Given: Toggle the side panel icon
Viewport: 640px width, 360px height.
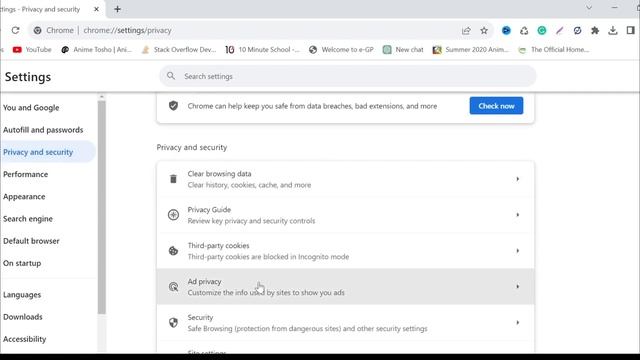Looking at the screenshot, I should pyautogui.click(x=631, y=30).
